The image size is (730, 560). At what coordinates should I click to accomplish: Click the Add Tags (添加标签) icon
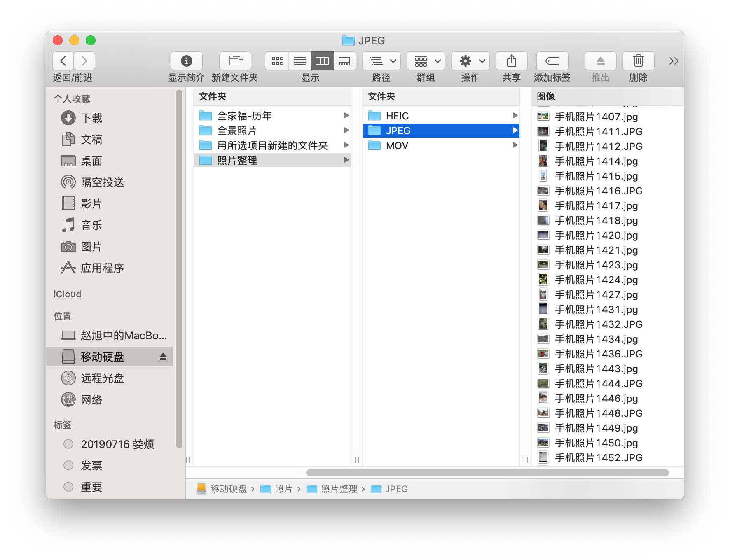pyautogui.click(x=552, y=61)
